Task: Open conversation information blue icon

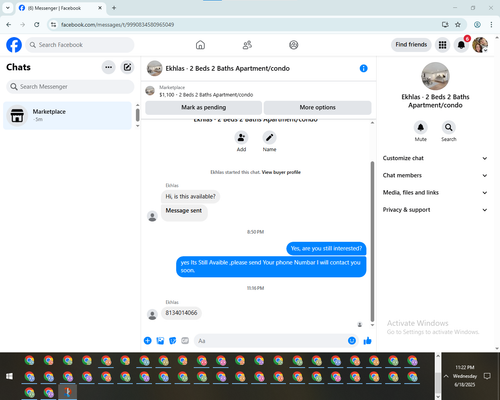Action: tap(364, 68)
